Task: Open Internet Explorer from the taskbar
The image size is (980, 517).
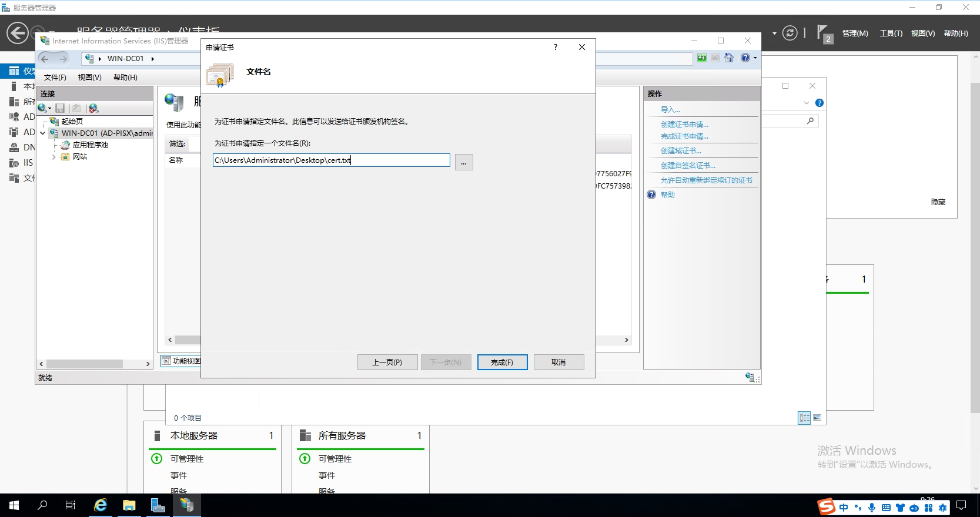Action: (x=101, y=505)
